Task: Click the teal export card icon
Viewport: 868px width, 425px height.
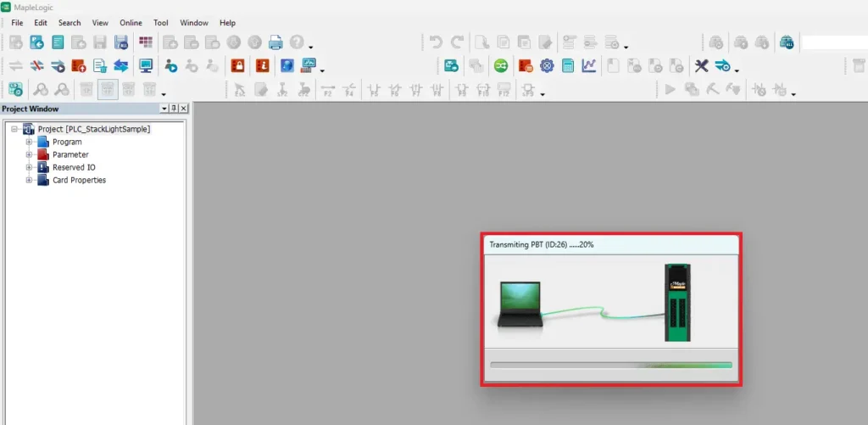Action: pyautogui.click(x=451, y=66)
